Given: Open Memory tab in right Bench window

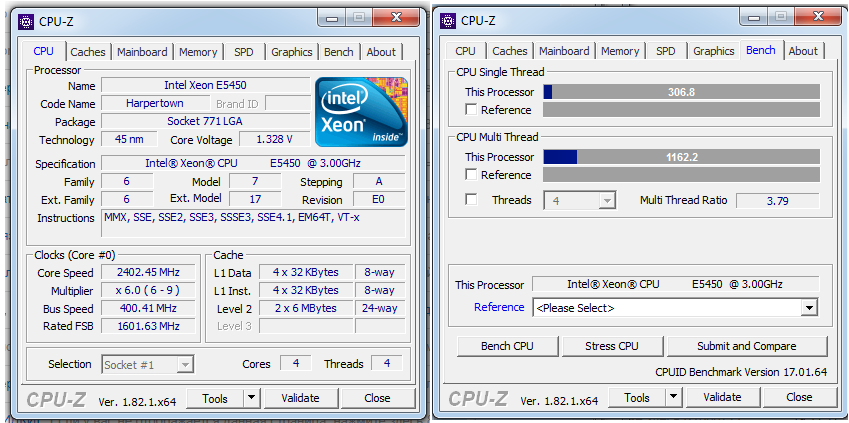Looking at the screenshot, I should tap(620, 51).
